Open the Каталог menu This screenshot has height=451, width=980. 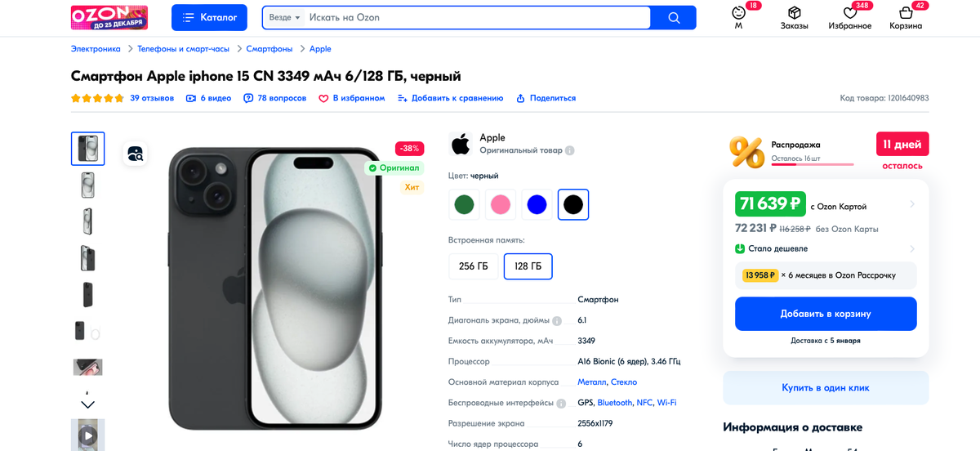pyautogui.click(x=209, y=17)
